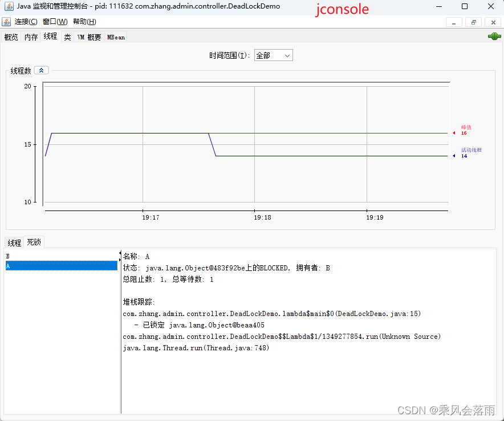This screenshot has width=504, height=421.
Task: Click the Java icon beside the 连接 menu
Action: pyautogui.click(x=6, y=22)
